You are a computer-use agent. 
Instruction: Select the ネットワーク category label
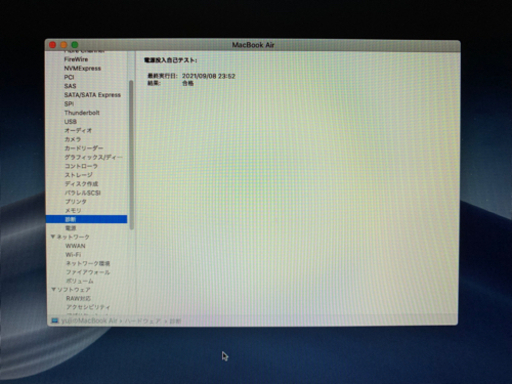[x=73, y=237]
